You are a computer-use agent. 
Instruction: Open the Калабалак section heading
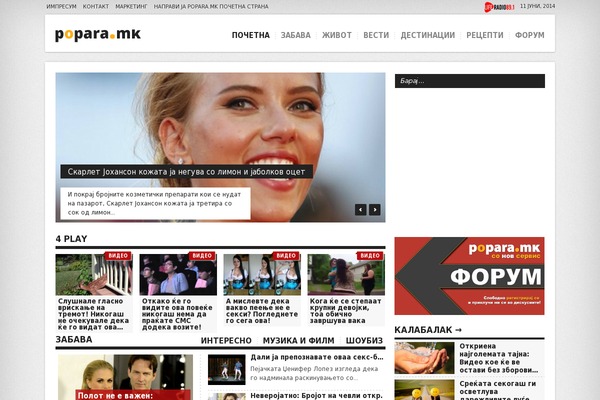tap(428, 329)
